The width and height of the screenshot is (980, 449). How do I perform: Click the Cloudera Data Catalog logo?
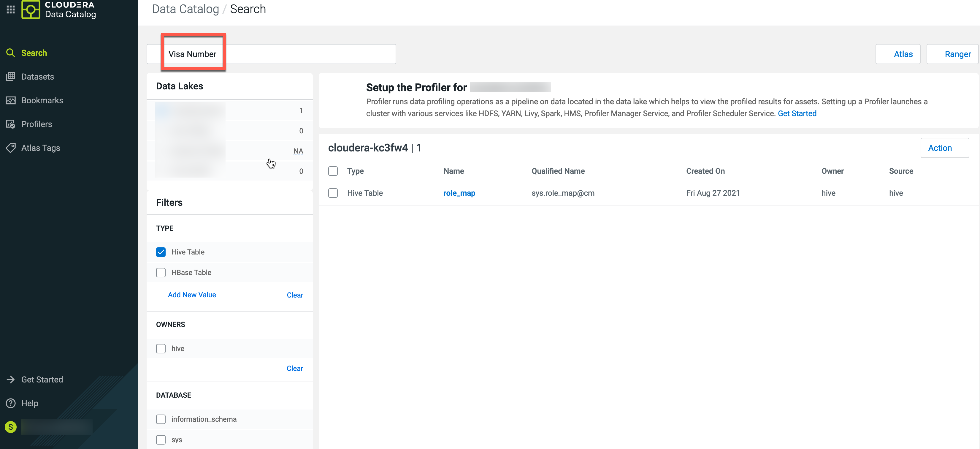click(x=31, y=10)
